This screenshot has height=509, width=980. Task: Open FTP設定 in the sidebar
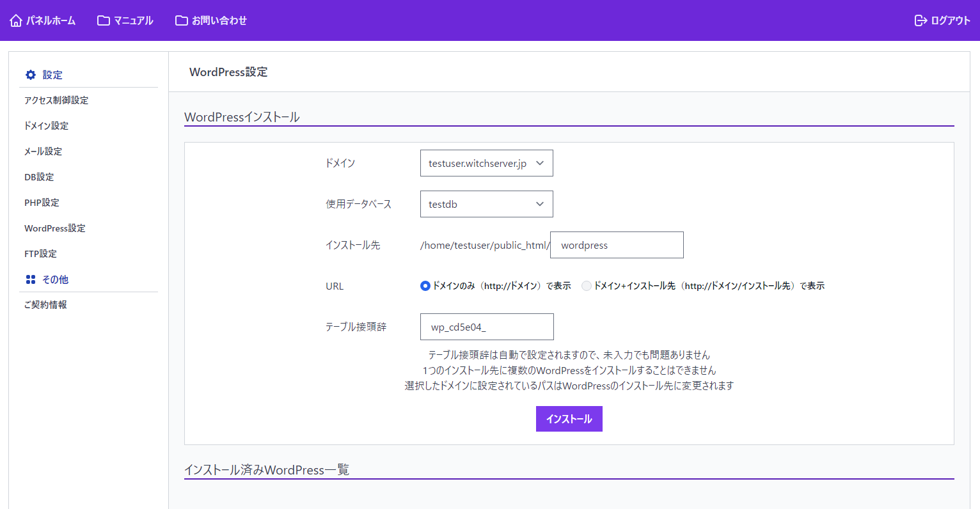pyautogui.click(x=40, y=254)
